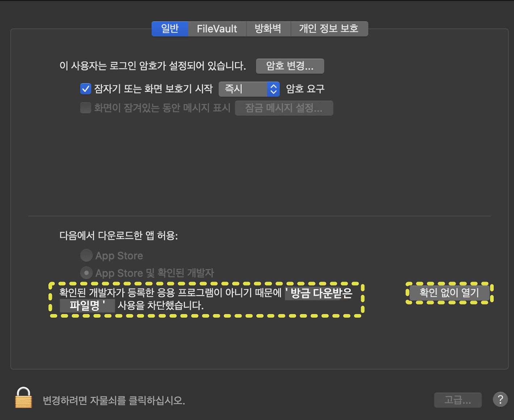Enable the 화면이 잠겨있는 동안 메시지 표시 checkbox

tap(86, 108)
